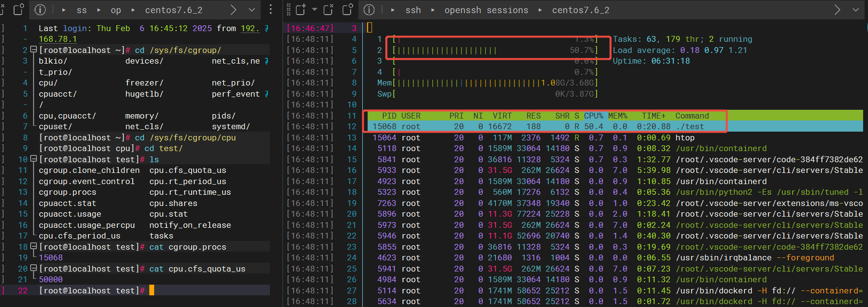The image size is (868, 307).
Task: Click the output value 15068 on line 19
Action: tap(51, 257)
